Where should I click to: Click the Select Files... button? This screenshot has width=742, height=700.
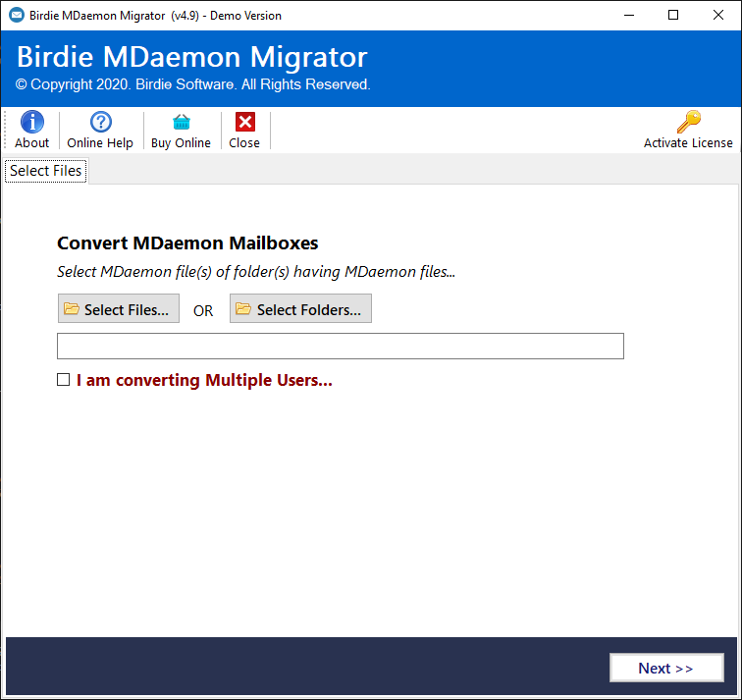[x=119, y=308]
